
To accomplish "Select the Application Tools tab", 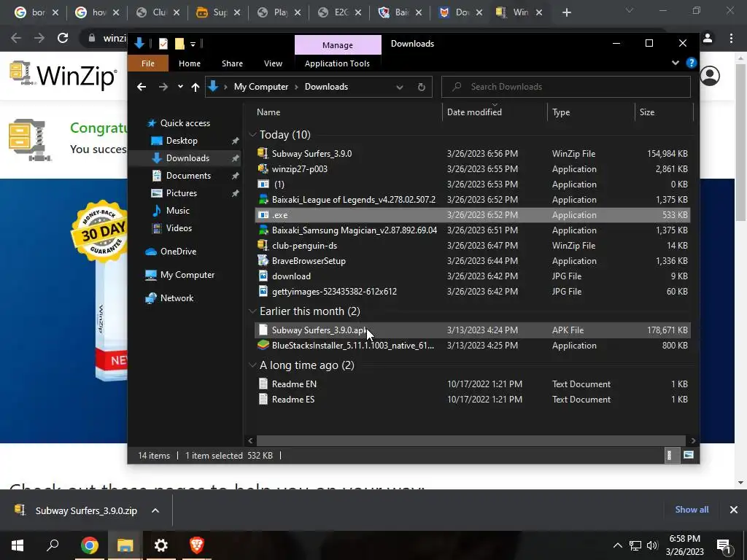I will click(x=337, y=63).
